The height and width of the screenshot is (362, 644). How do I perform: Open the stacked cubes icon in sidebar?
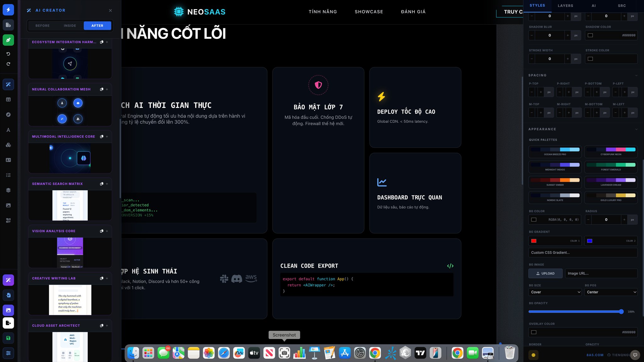[8, 145]
